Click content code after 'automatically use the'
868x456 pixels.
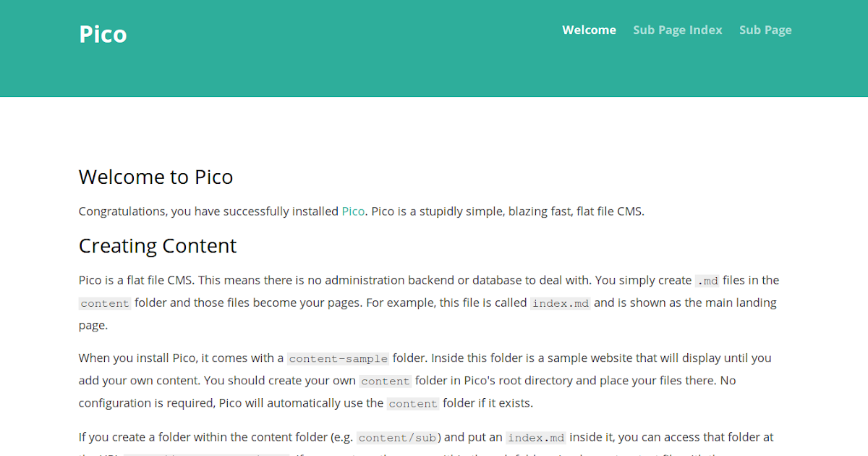[412, 404]
